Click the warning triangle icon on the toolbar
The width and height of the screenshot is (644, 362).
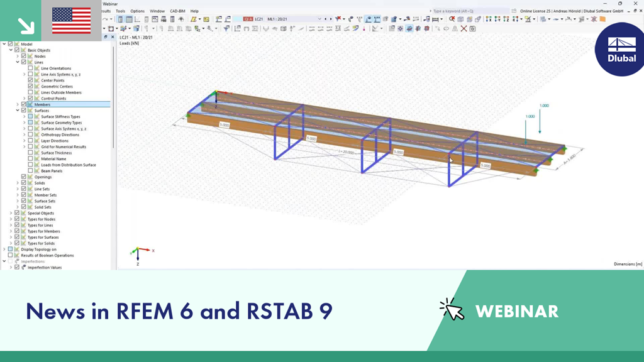click(455, 28)
